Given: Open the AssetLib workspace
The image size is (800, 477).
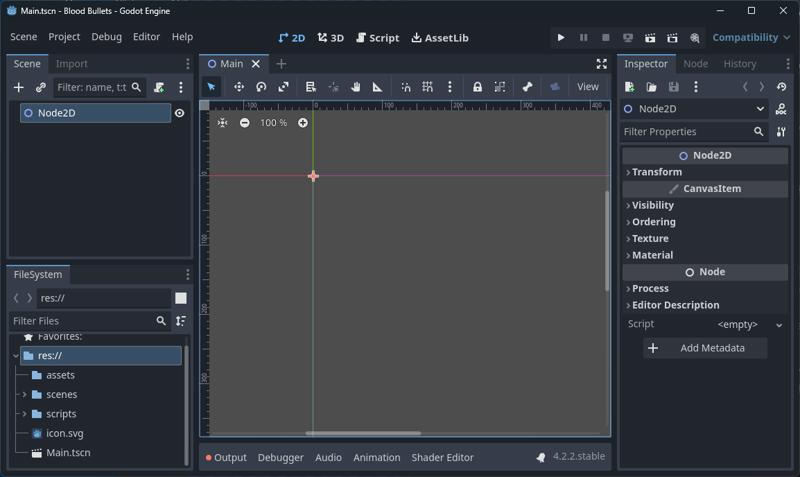Looking at the screenshot, I should pyautogui.click(x=440, y=38).
